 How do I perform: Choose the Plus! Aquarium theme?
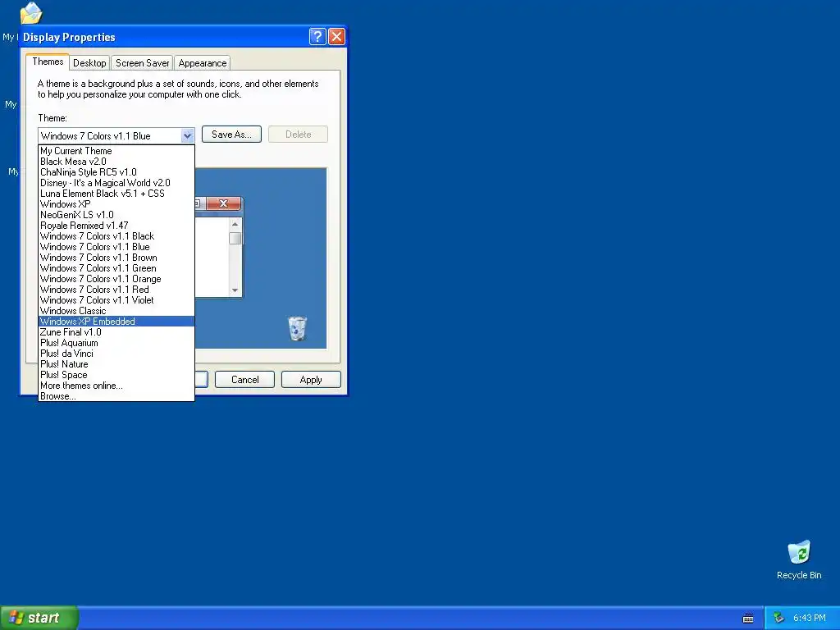[116, 343]
